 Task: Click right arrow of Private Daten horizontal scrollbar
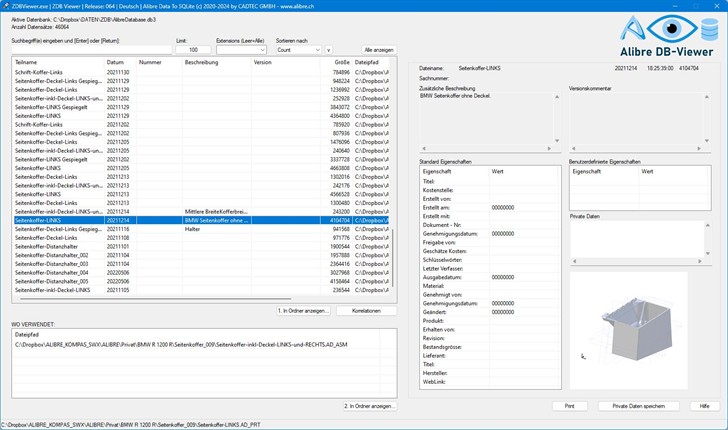tap(700, 261)
